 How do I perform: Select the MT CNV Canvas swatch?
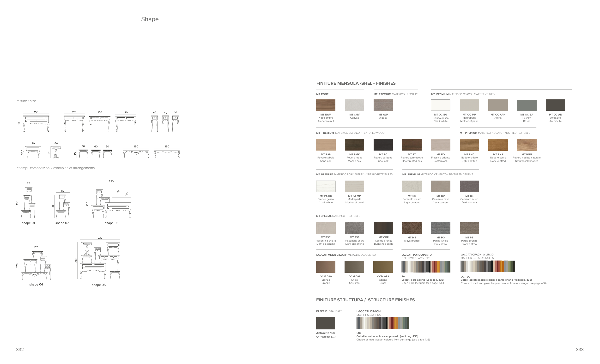(354, 105)
